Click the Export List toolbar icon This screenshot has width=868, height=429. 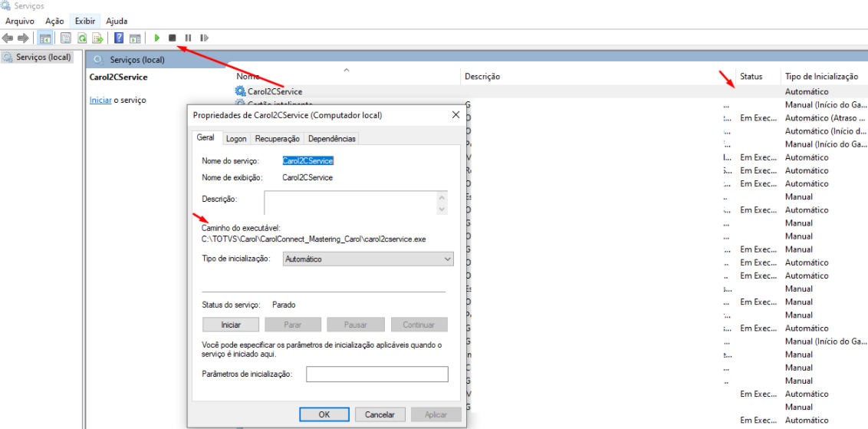pos(97,38)
